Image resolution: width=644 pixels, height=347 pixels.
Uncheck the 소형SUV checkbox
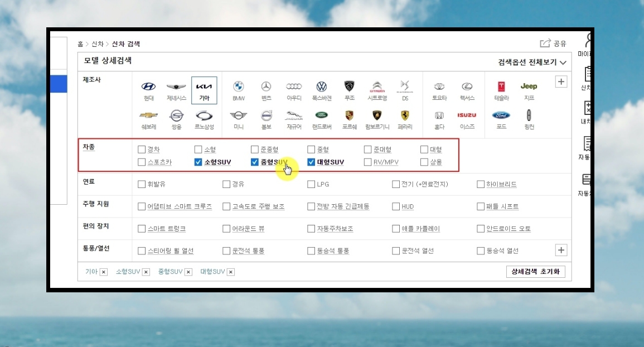coord(198,162)
